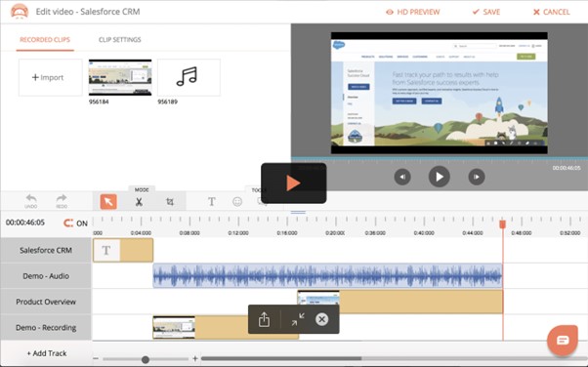
Task: Select the arrow selection mode tool
Action: pyautogui.click(x=108, y=202)
